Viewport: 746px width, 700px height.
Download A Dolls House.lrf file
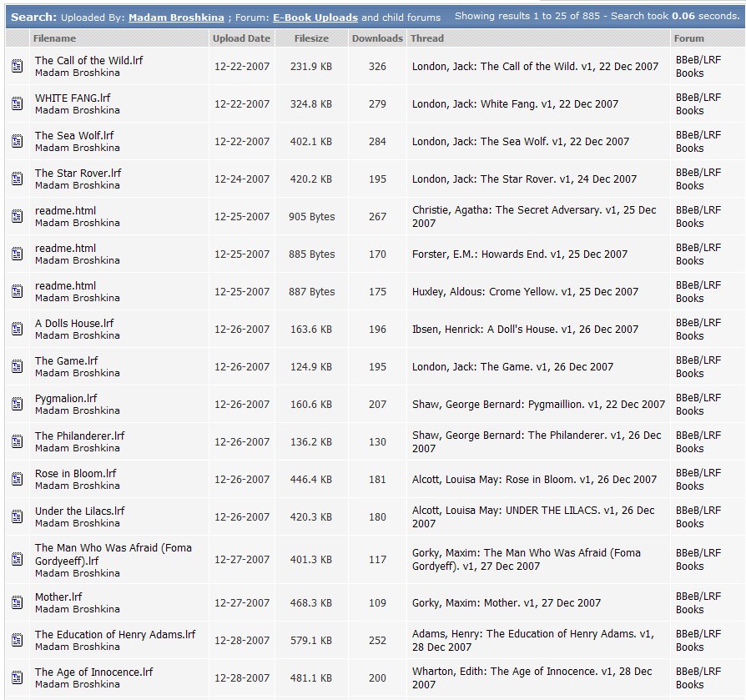tap(74, 324)
